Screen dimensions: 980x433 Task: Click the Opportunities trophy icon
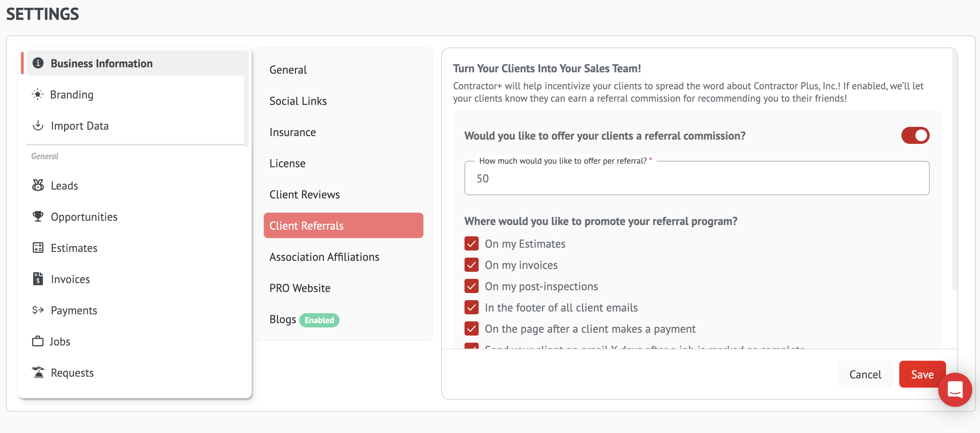[x=38, y=216]
